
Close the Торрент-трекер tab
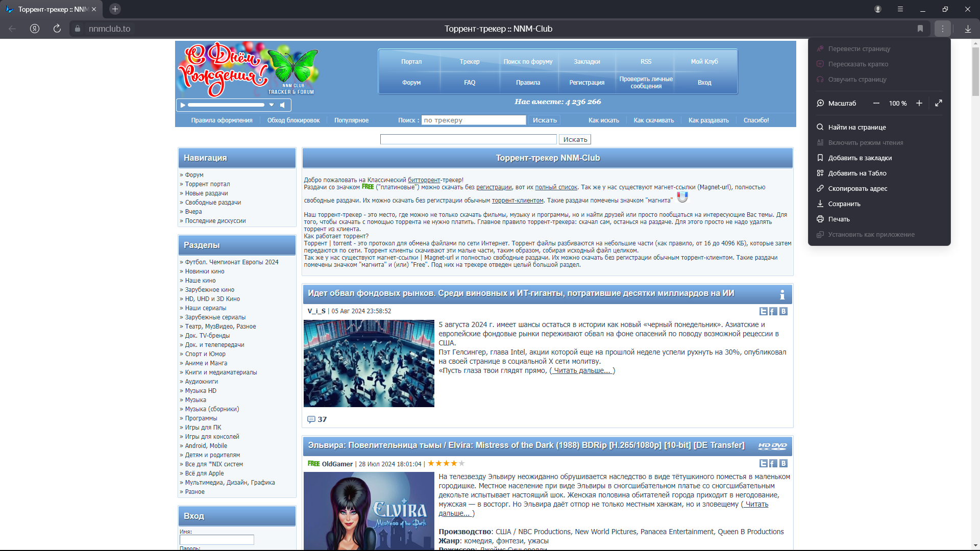[x=94, y=9]
